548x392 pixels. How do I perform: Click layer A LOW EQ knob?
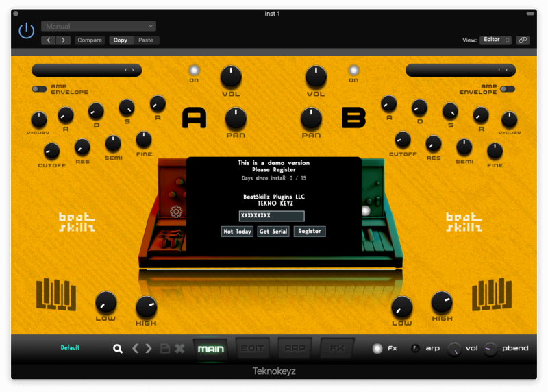(x=106, y=302)
